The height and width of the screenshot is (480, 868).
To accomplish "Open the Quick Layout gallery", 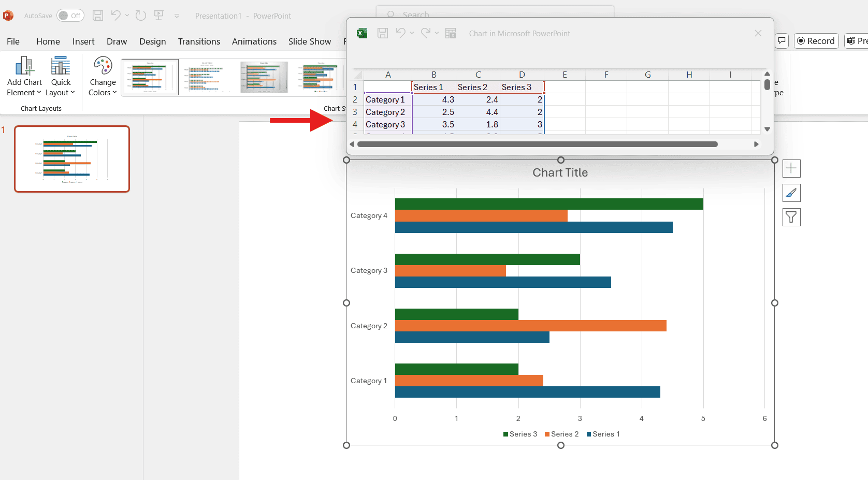I will (x=61, y=77).
